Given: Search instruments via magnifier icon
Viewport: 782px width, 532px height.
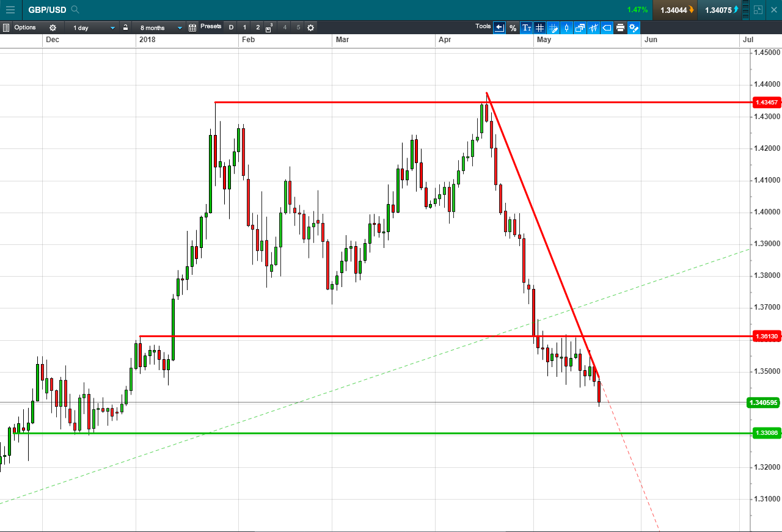Looking at the screenshot, I should [75, 10].
